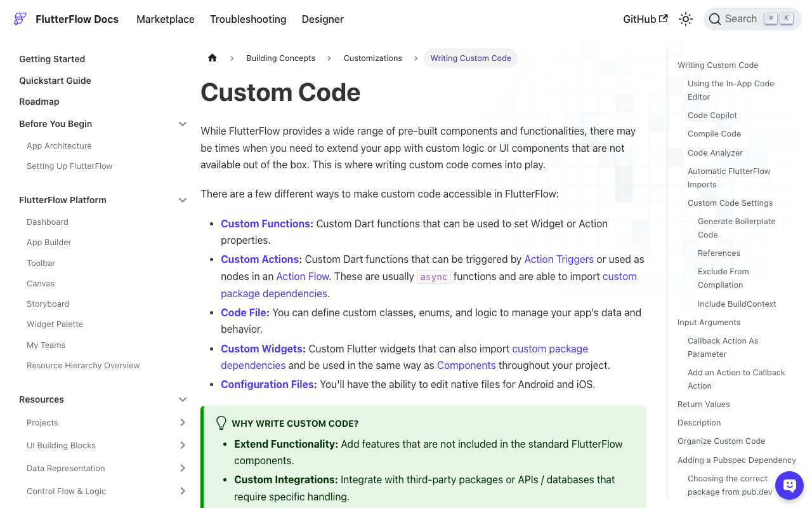Screen dimensions: 812x508
Task: Open Toolbar page in sidebar
Action: click(41, 263)
